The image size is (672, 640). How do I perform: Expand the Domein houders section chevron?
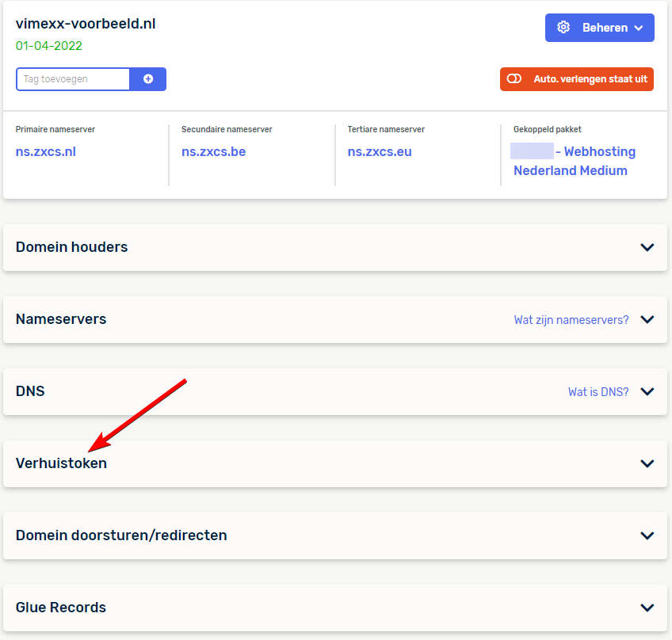pos(647,247)
